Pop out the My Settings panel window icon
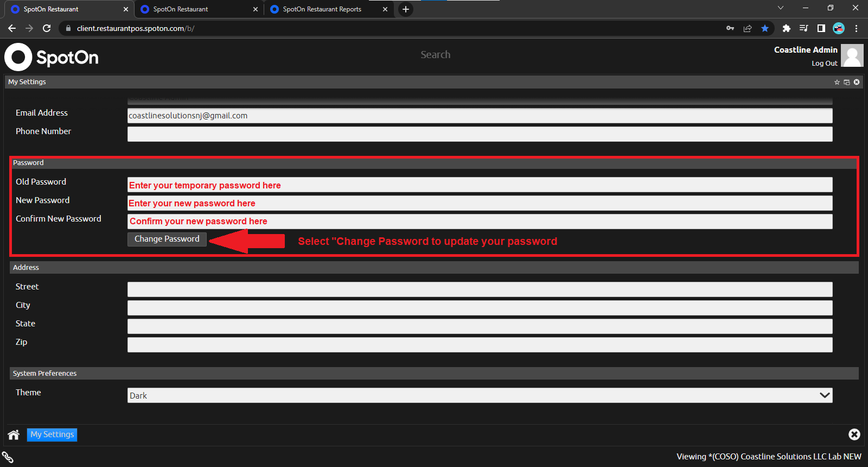Screen dimensions: 868x467 pyautogui.click(x=847, y=82)
